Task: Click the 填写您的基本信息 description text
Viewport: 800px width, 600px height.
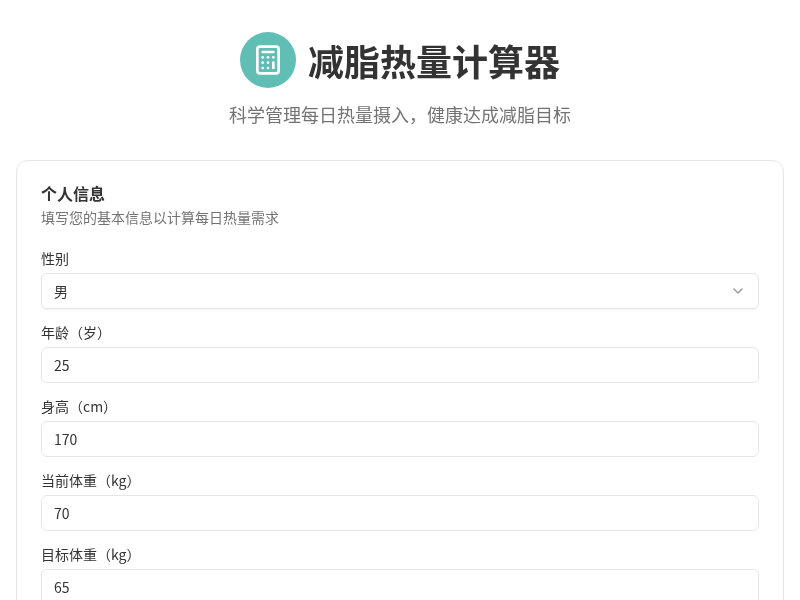Action: (x=159, y=218)
